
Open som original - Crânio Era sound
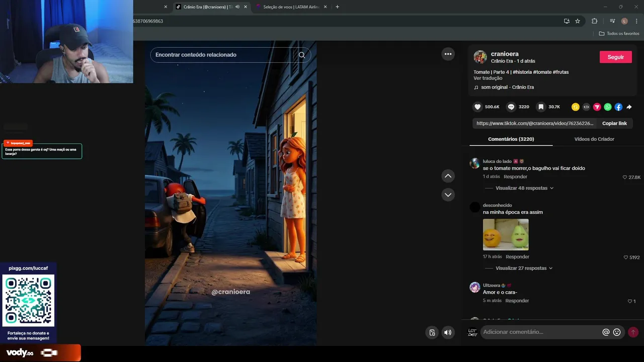pyautogui.click(x=507, y=87)
